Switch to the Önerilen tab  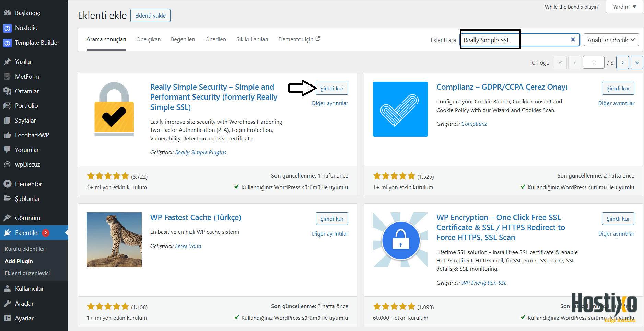pos(215,39)
